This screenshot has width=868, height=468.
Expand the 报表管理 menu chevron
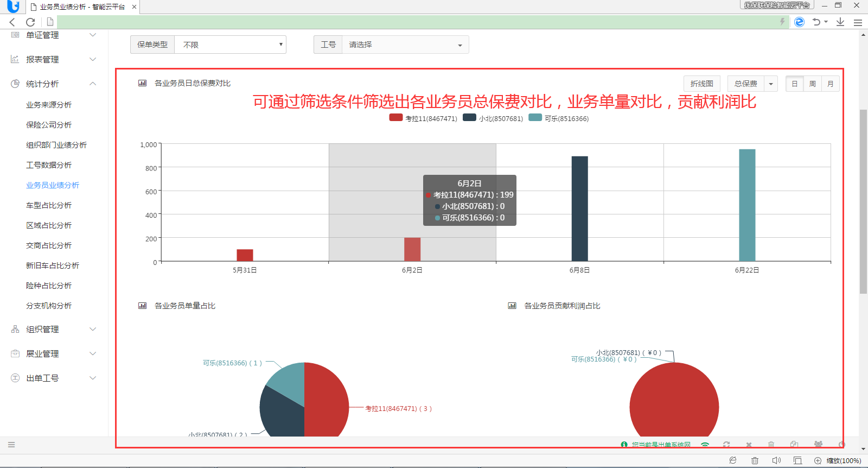tap(93, 59)
